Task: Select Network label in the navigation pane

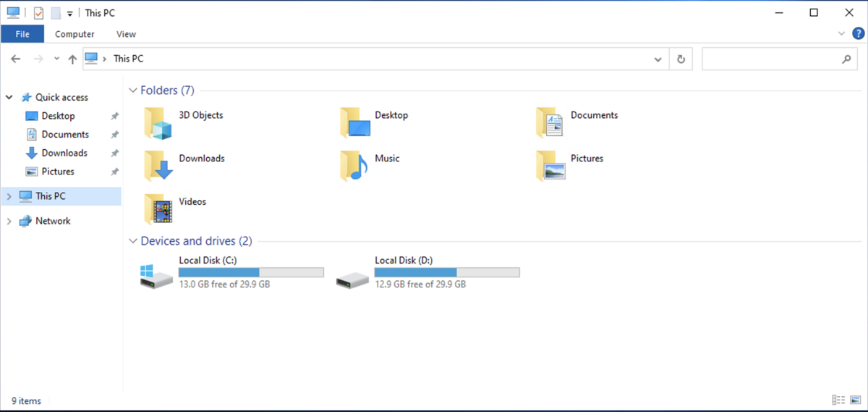Action: [53, 221]
